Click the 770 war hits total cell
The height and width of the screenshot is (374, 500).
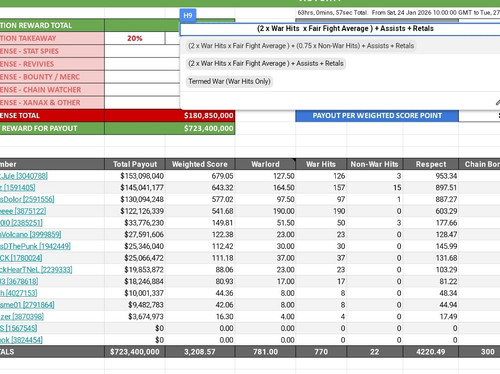(321, 352)
